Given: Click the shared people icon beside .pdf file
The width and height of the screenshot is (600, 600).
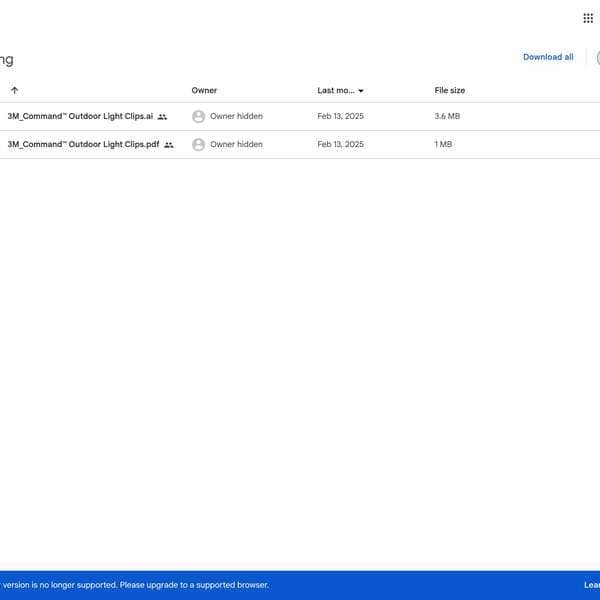Looking at the screenshot, I should tap(169, 145).
